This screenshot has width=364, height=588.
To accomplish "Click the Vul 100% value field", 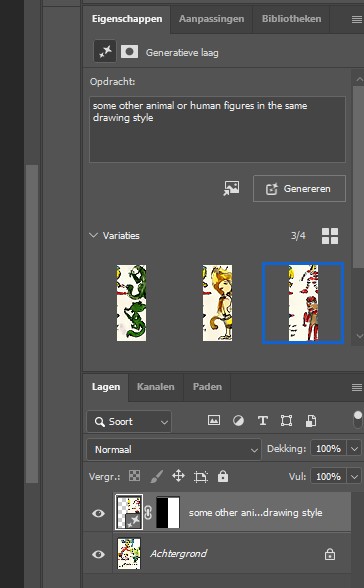I will [x=329, y=476].
